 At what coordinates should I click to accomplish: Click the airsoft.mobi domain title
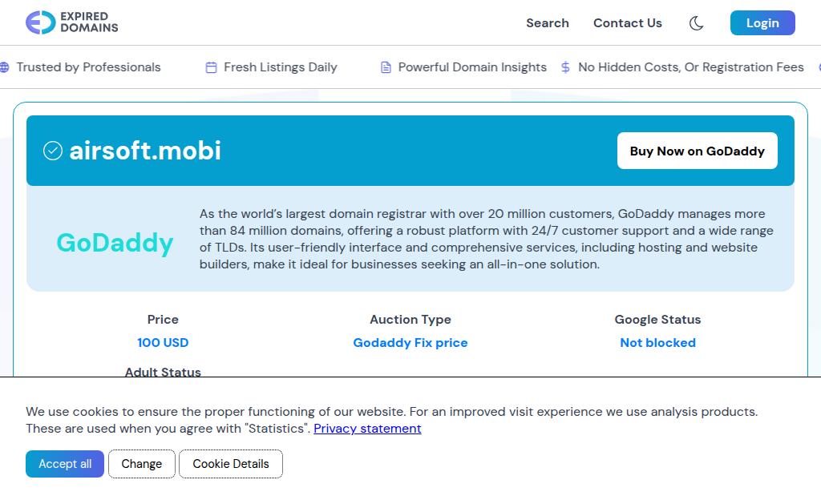click(145, 151)
